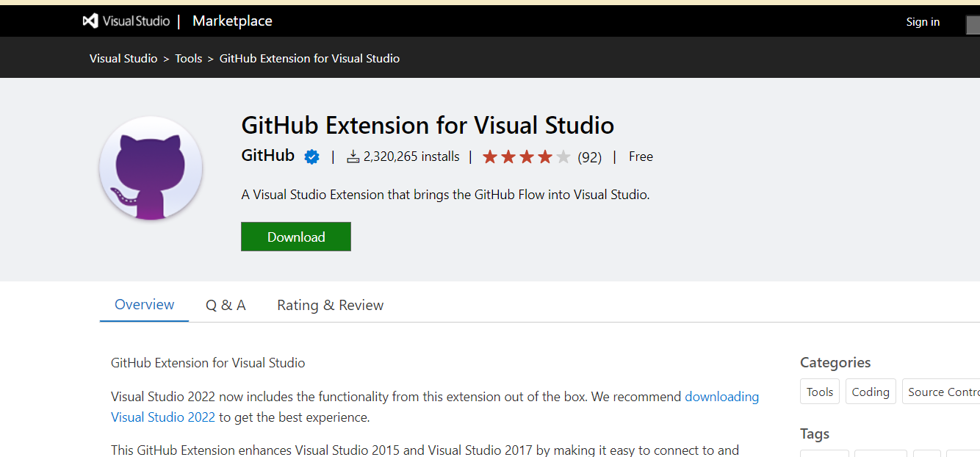The image size is (980, 457).
Task: Click the fifth gray rating star
Action: (563, 156)
